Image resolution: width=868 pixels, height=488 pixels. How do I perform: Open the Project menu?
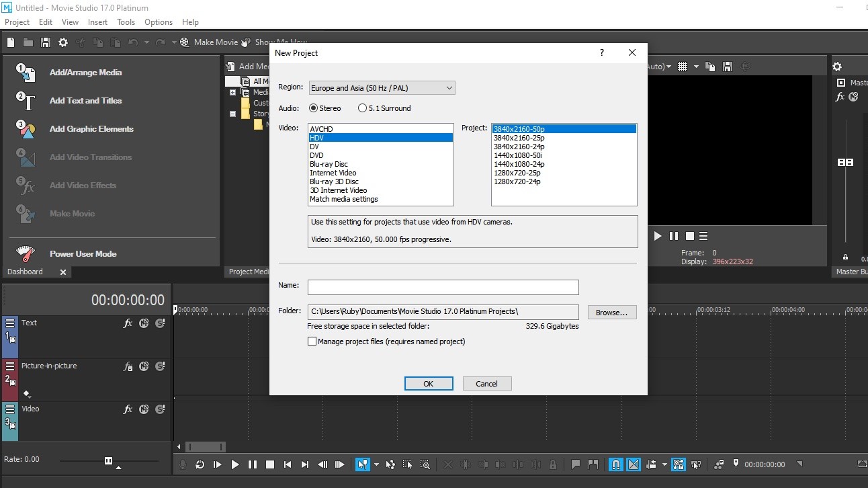click(x=17, y=22)
